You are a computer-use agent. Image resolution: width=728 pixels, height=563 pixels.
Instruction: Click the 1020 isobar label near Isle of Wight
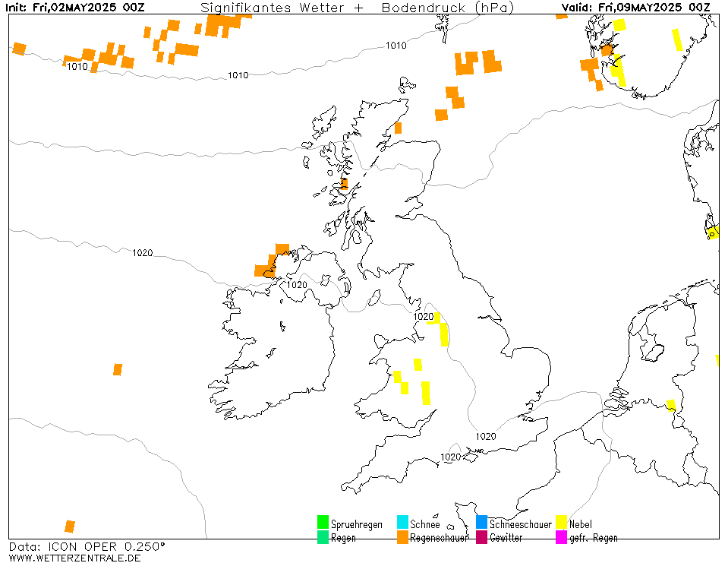click(x=450, y=457)
